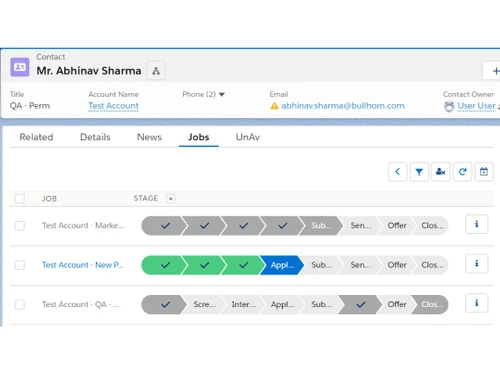Switch to the Related tab
Image resolution: width=500 pixels, height=375 pixels.
click(36, 137)
